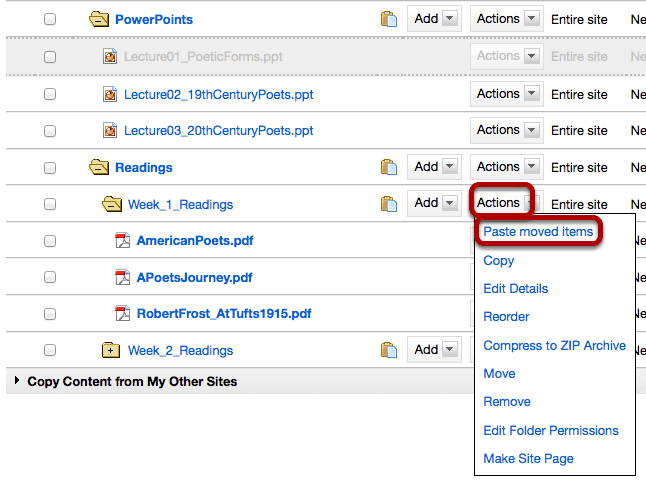Image resolution: width=646 pixels, height=481 pixels.
Task: Check the Week_1_Readings checkbox
Action: click(x=50, y=204)
